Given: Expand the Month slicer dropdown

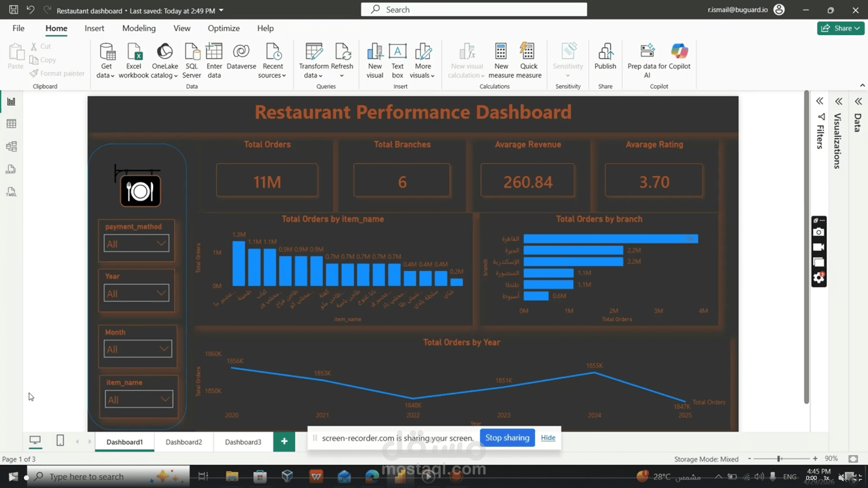Looking at the screenshot, I should click(164, 349).
